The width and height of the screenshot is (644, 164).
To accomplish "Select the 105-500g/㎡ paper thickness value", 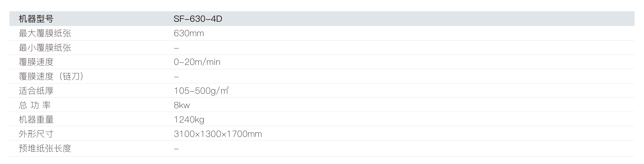I will pyautogui.click(x=201, y=91).
